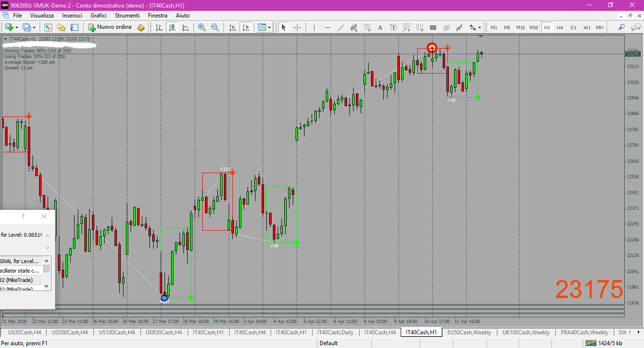Zoom out of the chart

click(x=215, y=27)
